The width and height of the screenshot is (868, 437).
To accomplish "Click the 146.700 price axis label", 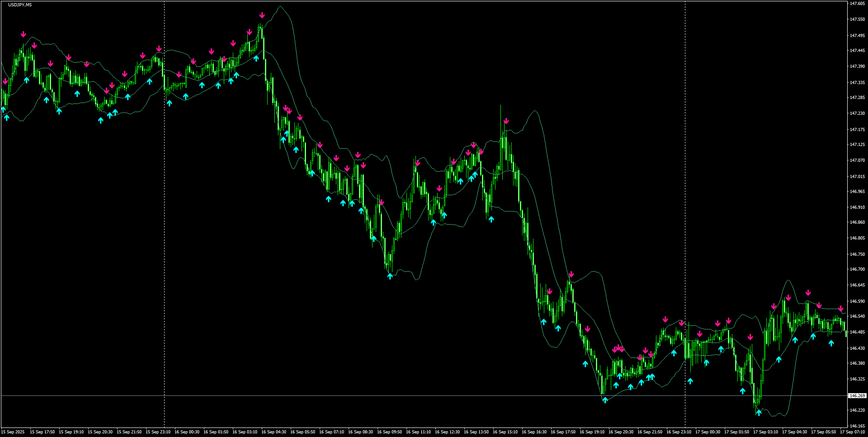I will click(x=857, y=269).
